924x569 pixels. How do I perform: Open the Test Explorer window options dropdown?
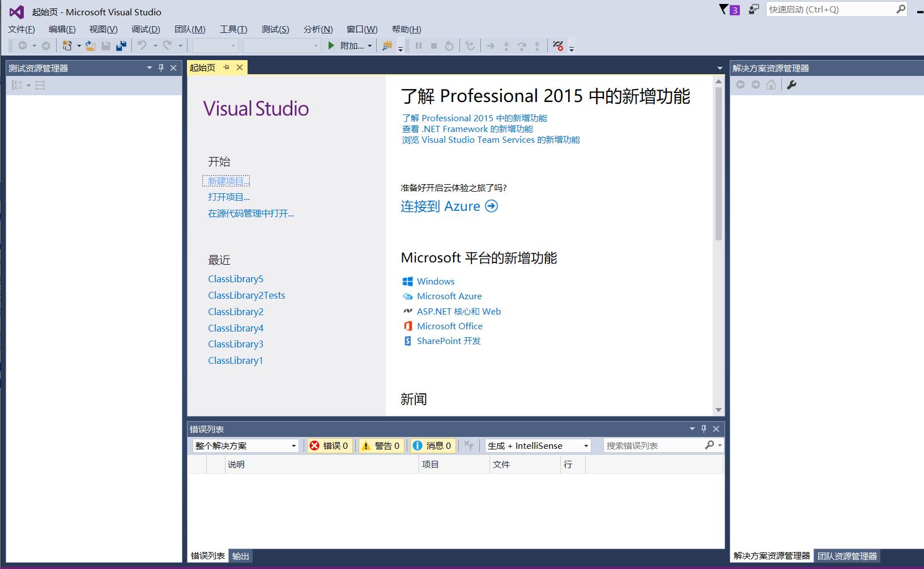coord(150,68)
